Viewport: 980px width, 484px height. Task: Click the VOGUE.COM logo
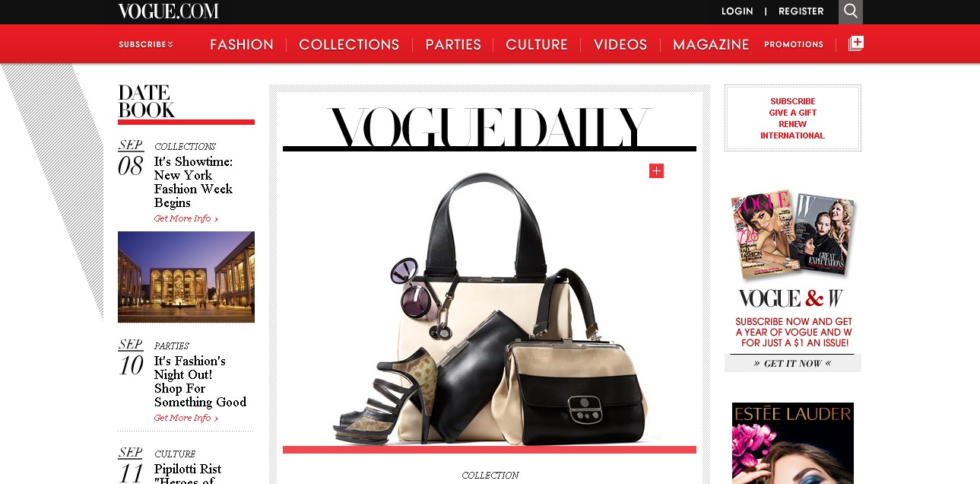(x=168, y=11)
